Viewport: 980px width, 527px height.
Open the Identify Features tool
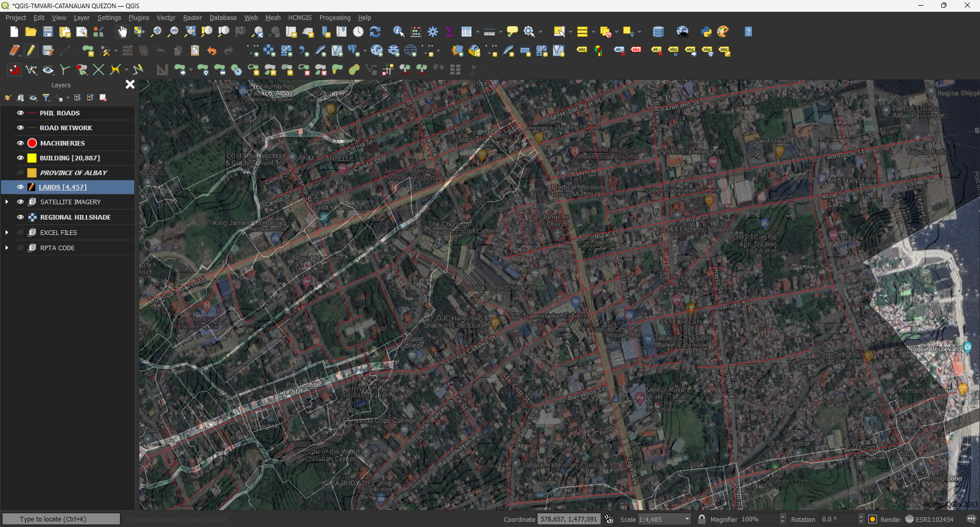coord(399,32)
